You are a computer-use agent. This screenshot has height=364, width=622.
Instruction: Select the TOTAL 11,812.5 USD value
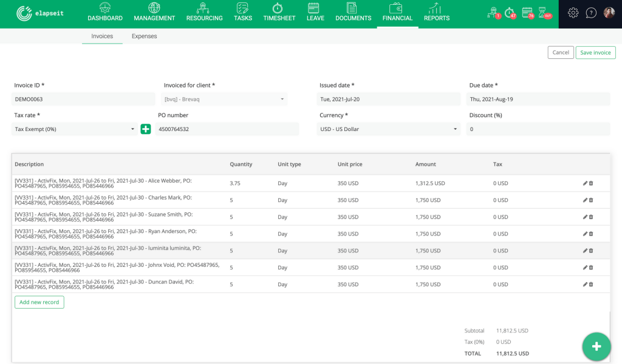point(513,353)
